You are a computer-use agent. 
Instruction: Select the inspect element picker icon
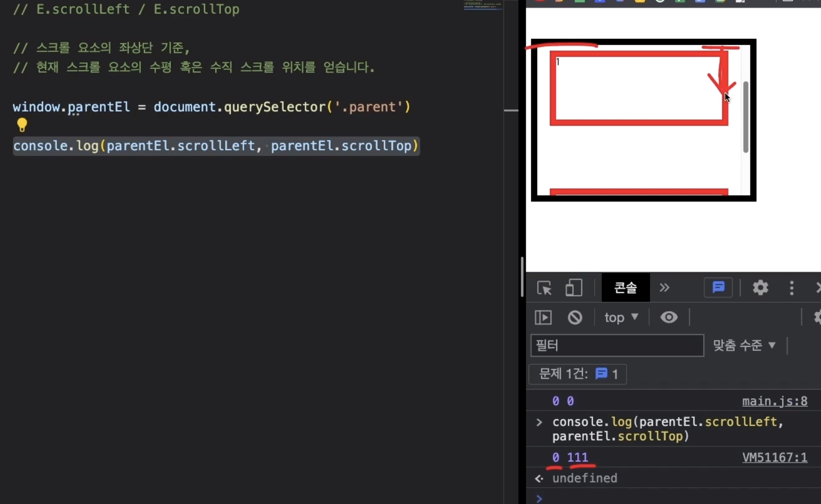tap(544, 288)
